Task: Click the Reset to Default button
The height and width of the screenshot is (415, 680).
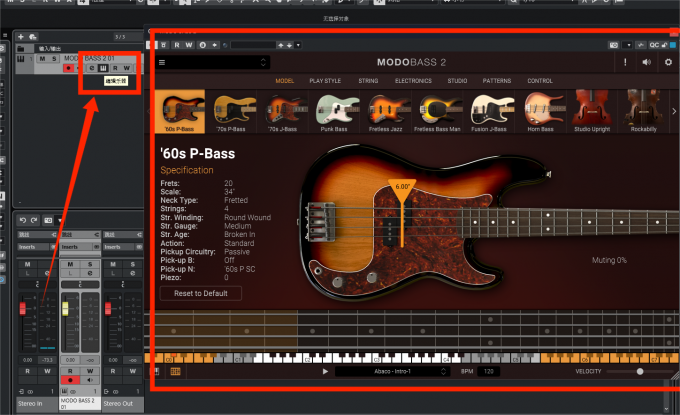Action: [x=201, y=294]
